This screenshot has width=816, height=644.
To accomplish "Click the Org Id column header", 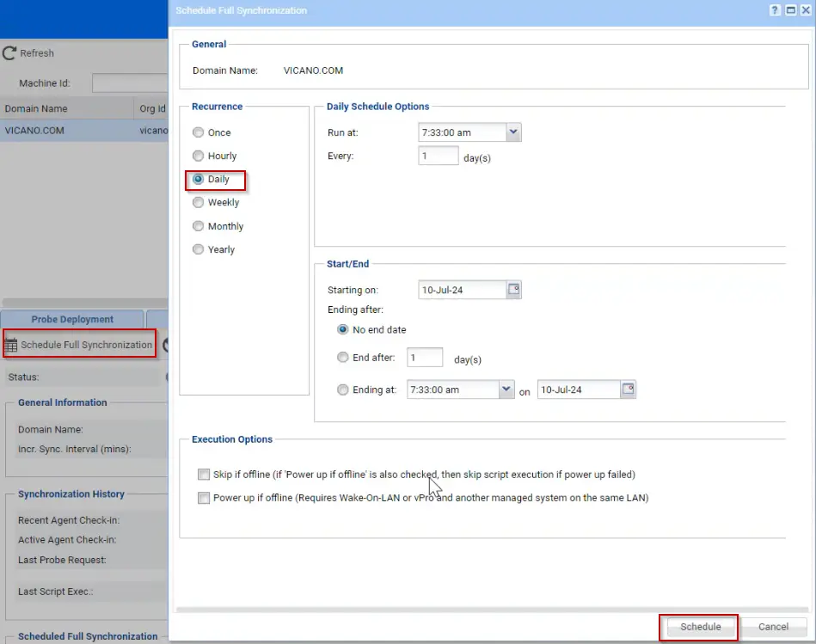I will [x=151, y=108].
